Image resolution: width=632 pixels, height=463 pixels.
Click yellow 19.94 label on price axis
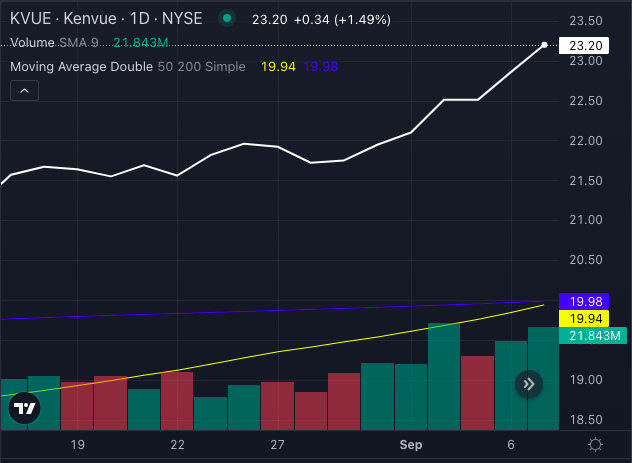click(585, 318)
